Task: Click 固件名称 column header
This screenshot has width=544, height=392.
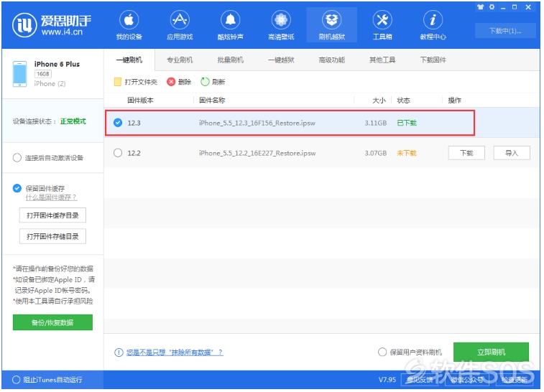Action: (212, 101)
